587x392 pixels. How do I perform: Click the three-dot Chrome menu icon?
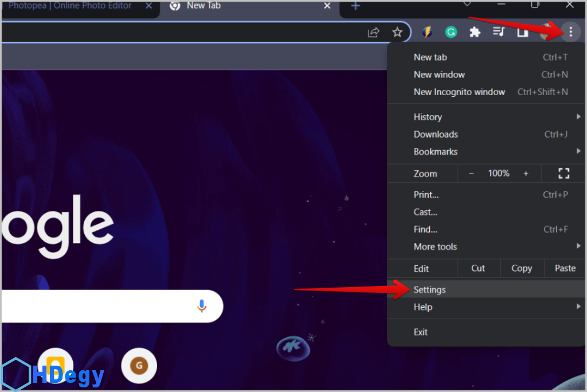tap(570, 32)
